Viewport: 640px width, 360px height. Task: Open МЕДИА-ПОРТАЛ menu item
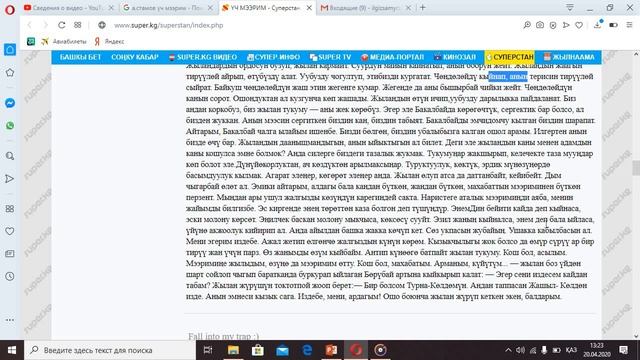pos(393,57)
